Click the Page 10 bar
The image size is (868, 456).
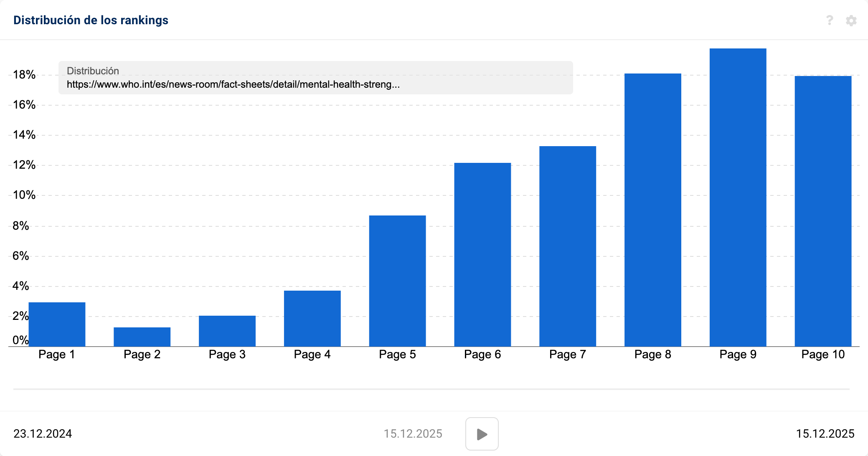tap(823, 211)
